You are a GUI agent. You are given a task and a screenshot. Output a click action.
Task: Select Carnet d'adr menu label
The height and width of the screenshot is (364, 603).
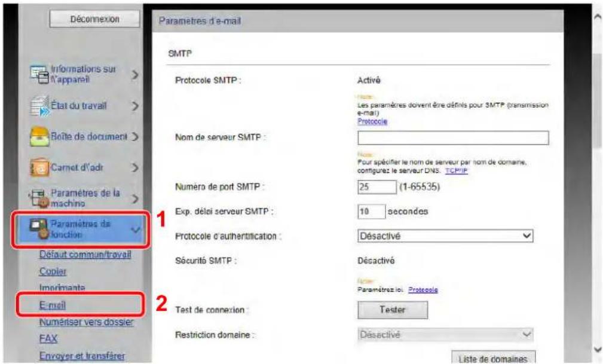[x=77, y=168]
